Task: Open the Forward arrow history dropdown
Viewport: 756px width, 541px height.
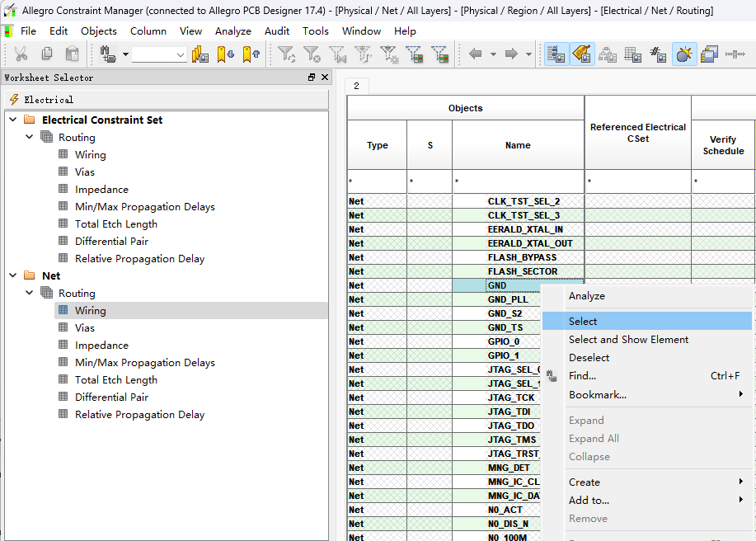Action: (x=529, y=54)
